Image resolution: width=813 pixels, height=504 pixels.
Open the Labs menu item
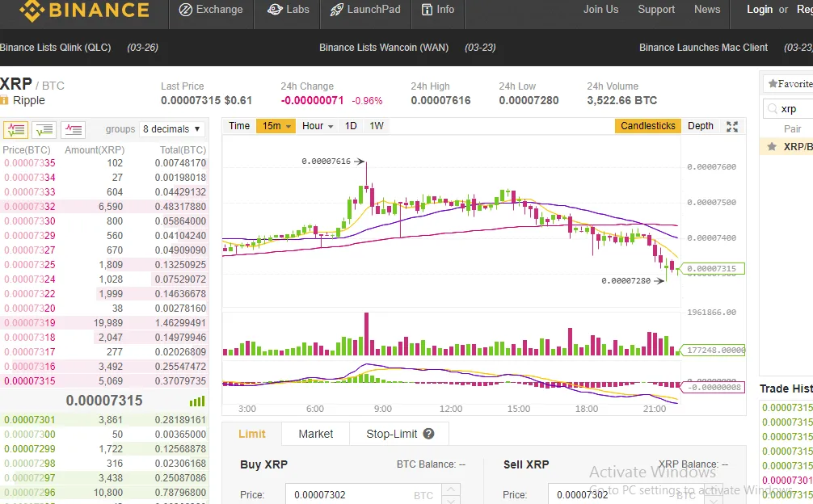289,10
